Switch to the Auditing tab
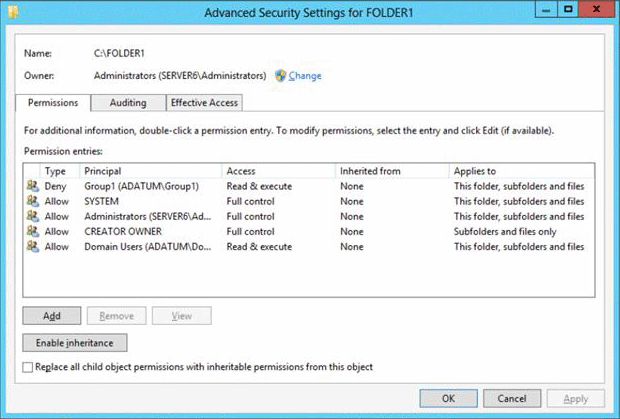620x419 pixels. point(128,102)
